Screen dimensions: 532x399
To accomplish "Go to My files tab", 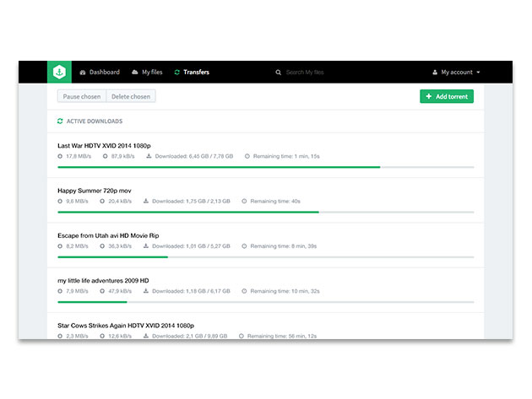I will click(x=147, y=73).
